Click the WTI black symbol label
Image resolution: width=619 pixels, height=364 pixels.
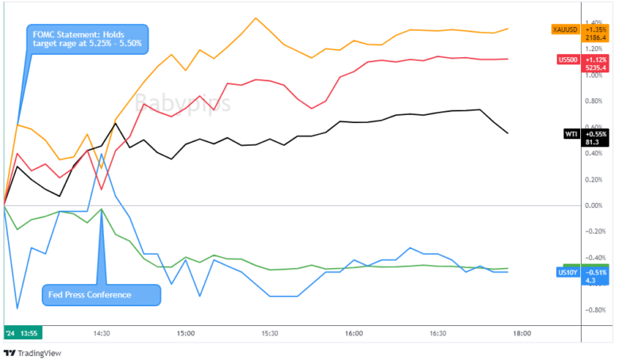[x=571, y=134]
